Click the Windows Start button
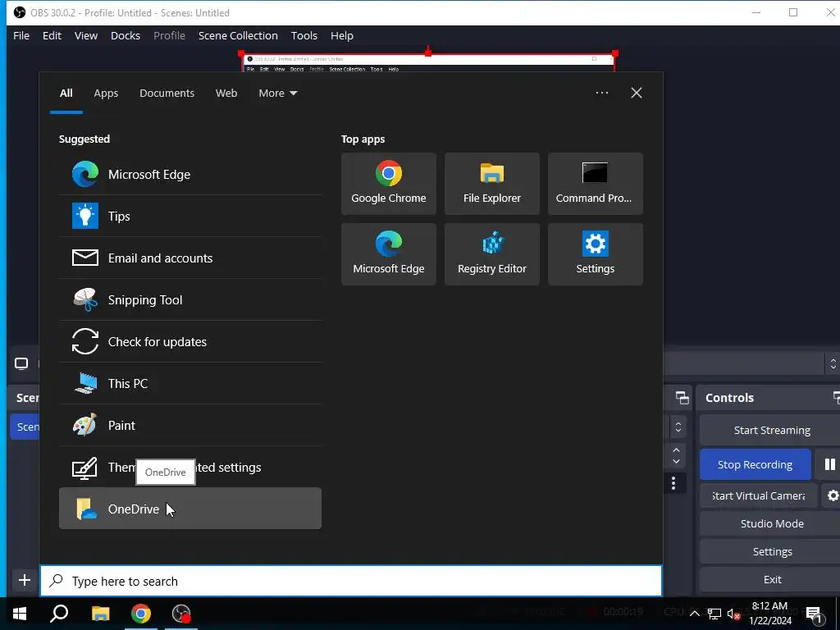The width and height of the screenshot is (840, 630). (x=20, y=614)
